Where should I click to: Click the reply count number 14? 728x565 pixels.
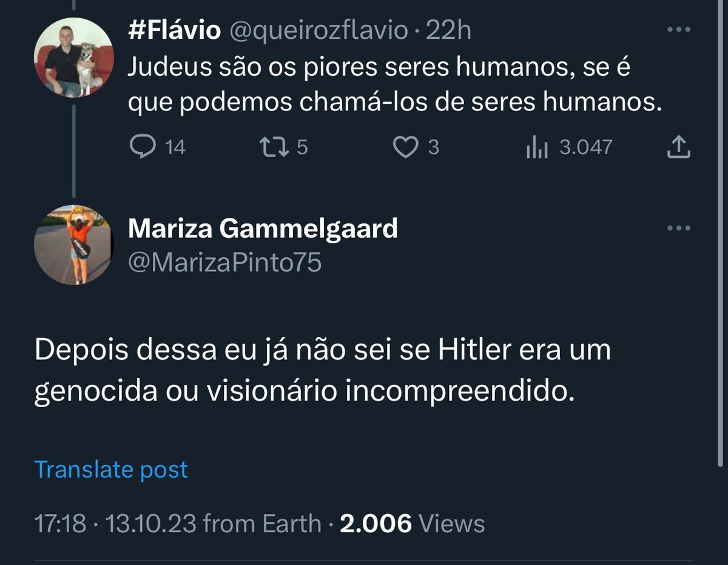tap(175, 147)
